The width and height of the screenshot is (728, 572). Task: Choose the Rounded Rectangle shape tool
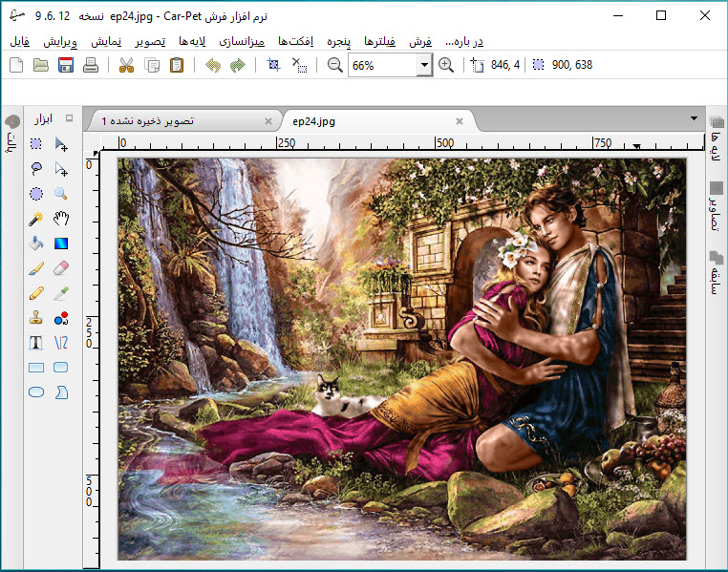[61, 368]
